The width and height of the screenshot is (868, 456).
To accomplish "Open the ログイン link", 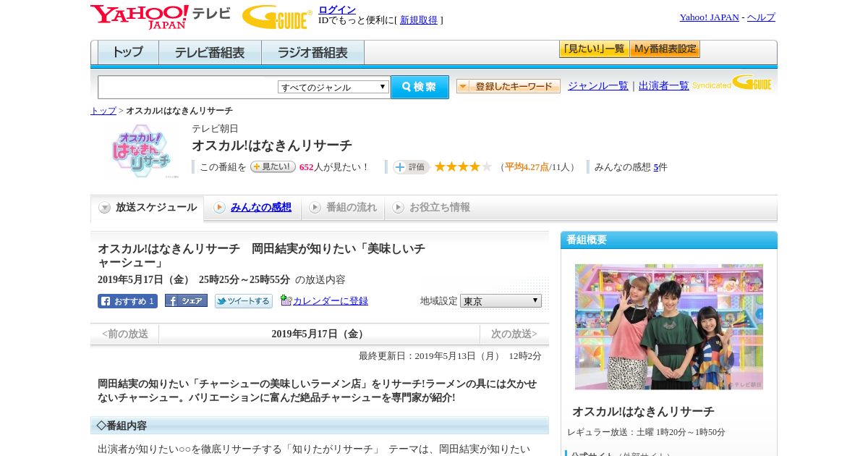I will pyautogui.click(x=337, y=9).
